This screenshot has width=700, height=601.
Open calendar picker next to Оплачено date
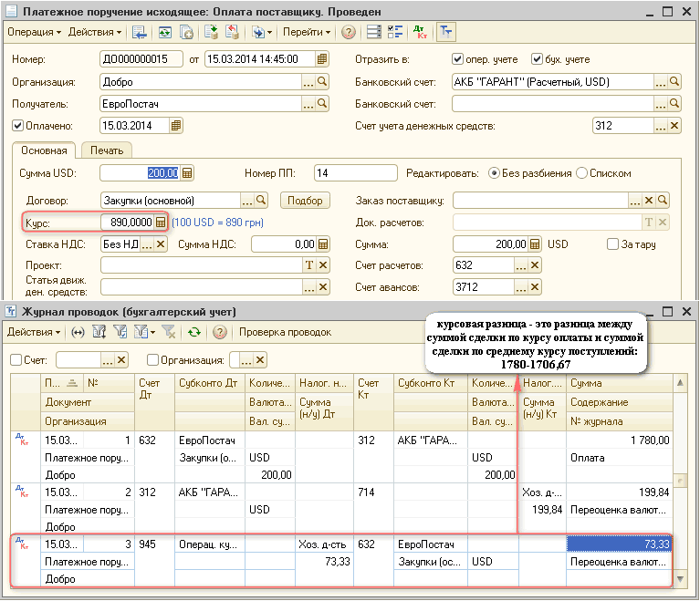[176, 126]
